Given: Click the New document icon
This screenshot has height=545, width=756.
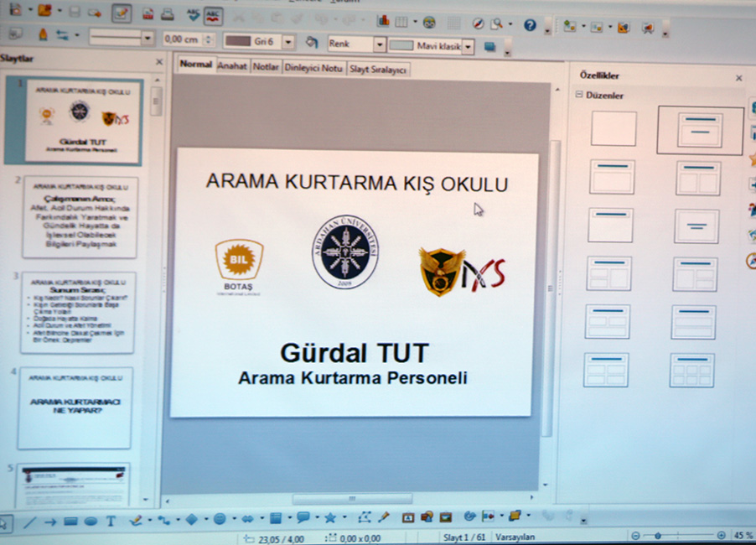Looking at the screenshot, I should coord(15,9).
